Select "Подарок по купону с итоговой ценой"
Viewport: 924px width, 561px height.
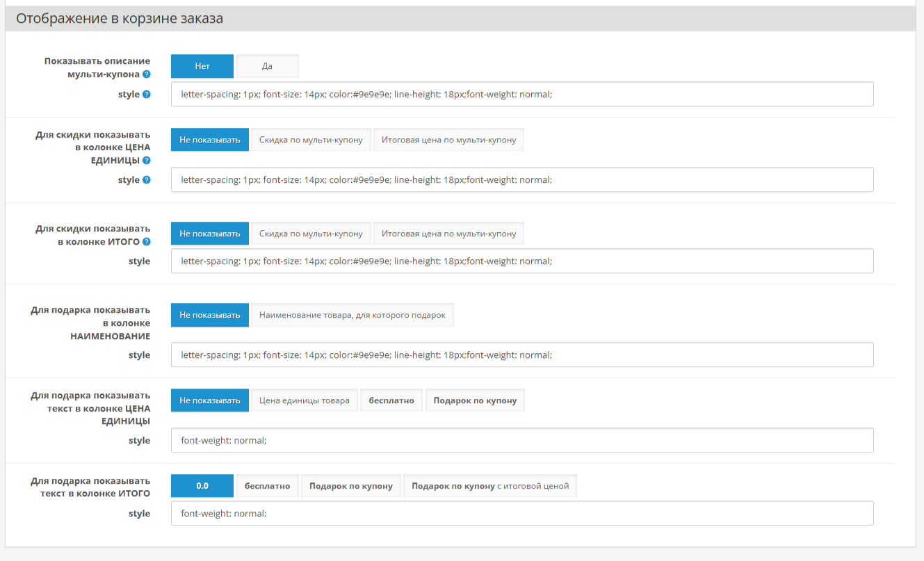click(x=490, y=486)
